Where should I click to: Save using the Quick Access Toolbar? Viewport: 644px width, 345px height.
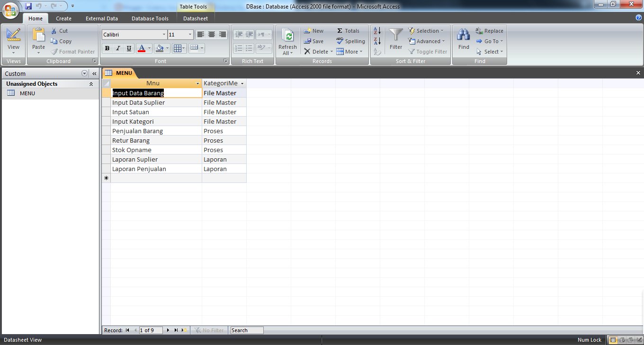pyautogui.click(x=29, y=5)
